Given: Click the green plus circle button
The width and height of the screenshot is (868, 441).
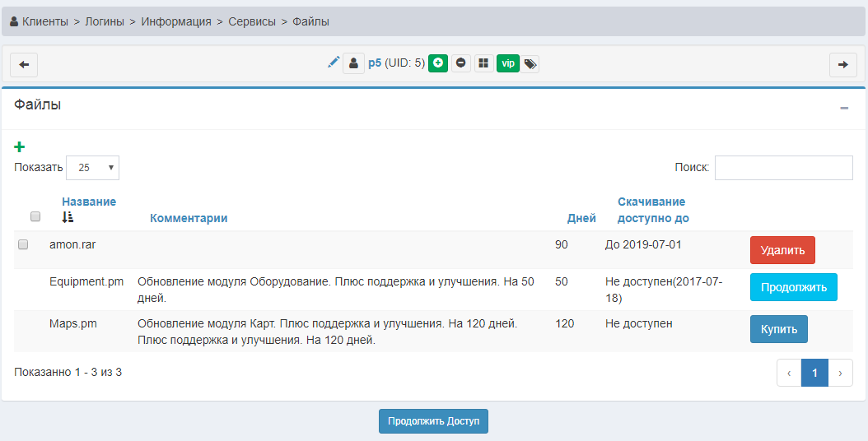Looking at the screenshot, I should [x=438, y=63].
